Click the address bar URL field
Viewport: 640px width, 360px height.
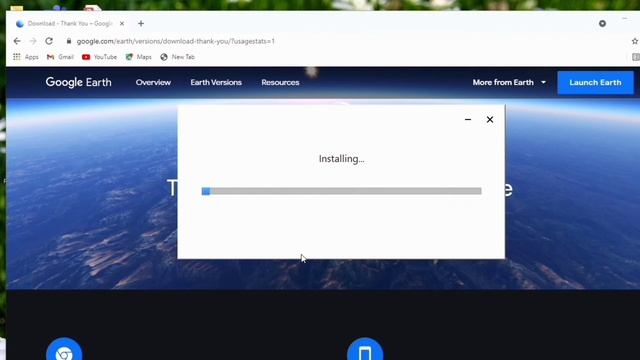click(x=176, y=41)
